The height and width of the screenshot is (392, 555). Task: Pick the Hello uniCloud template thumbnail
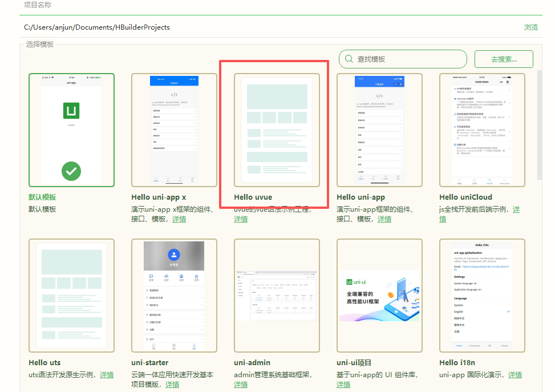(x=482, y=130)
